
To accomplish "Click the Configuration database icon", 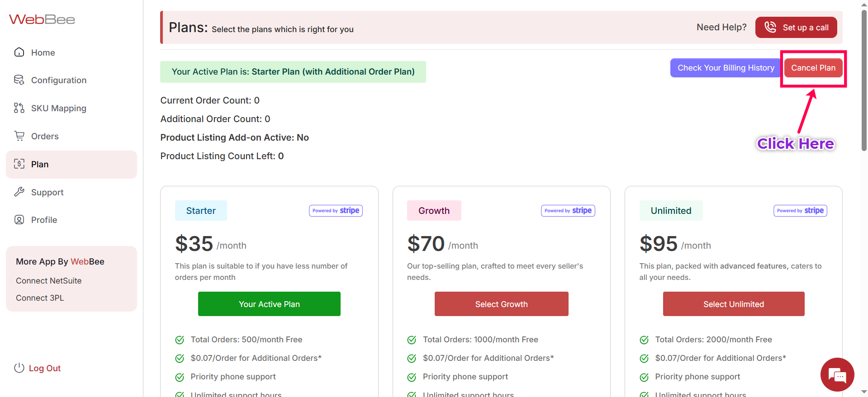I will click(x=19, y=80).
